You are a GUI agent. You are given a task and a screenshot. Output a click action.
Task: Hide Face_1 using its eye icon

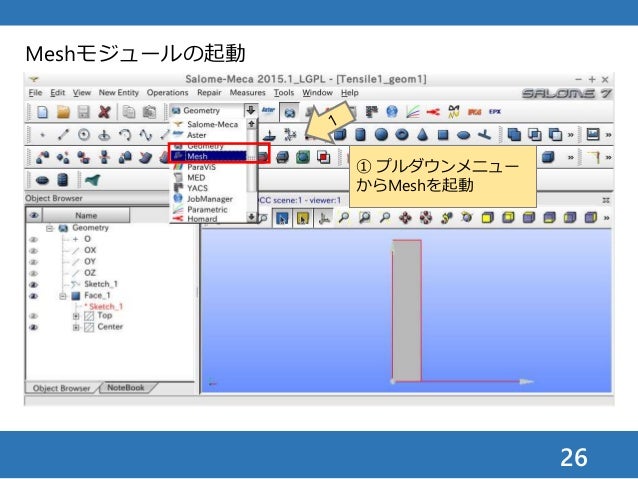click(x=33, y=296)
